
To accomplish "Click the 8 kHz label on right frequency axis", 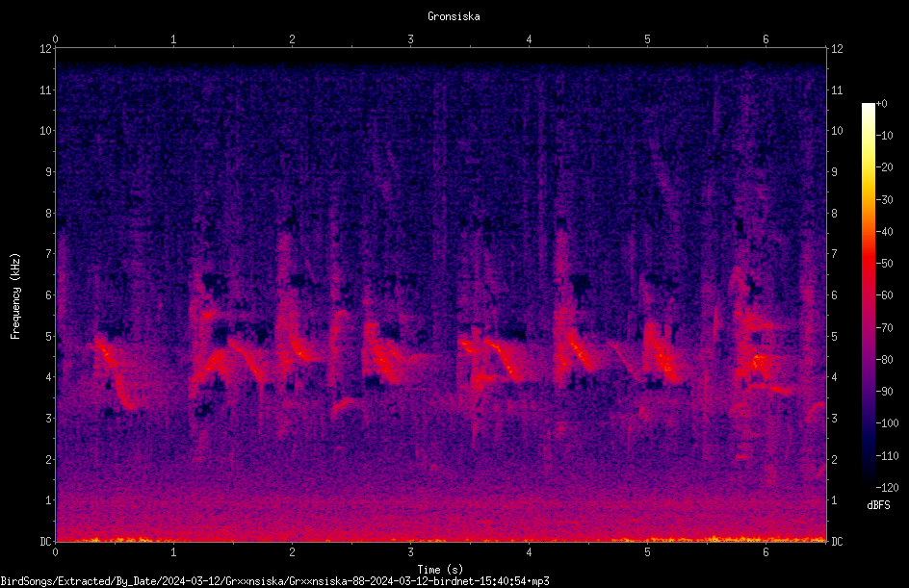I will click(834, 214).
